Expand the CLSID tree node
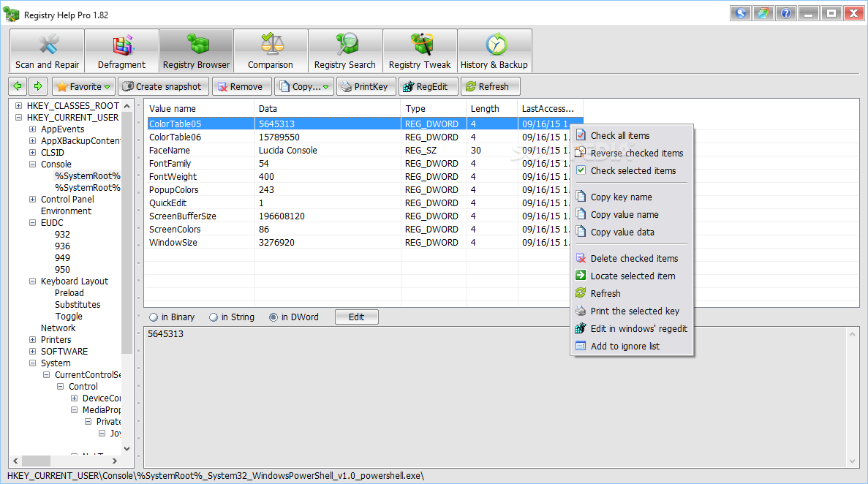 tap(32, 152)
